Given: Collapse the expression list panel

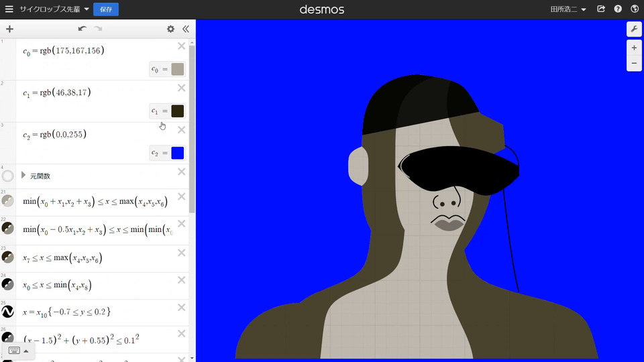Looking at the screenshot, I should point(186,29).
